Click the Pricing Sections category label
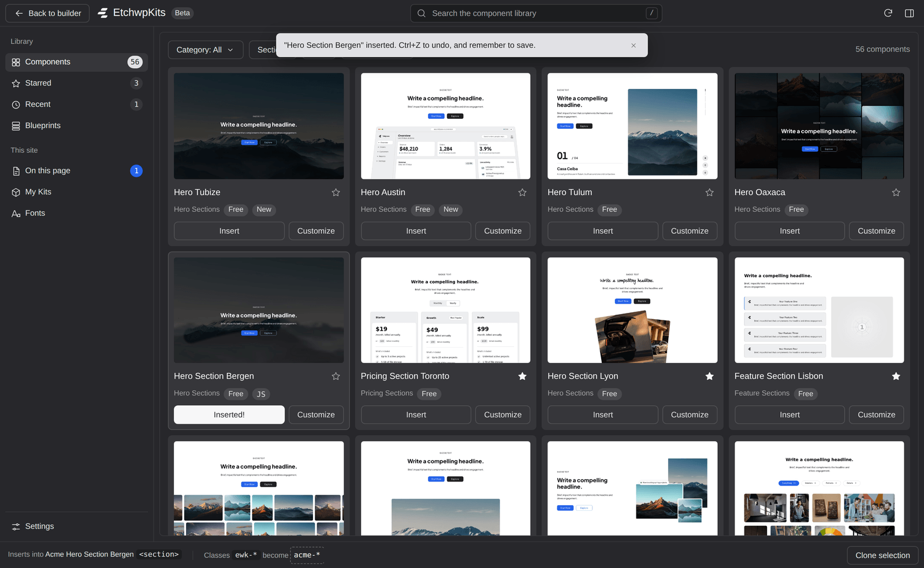The width and height of the screenshot is (924, 568). [387, 393]
